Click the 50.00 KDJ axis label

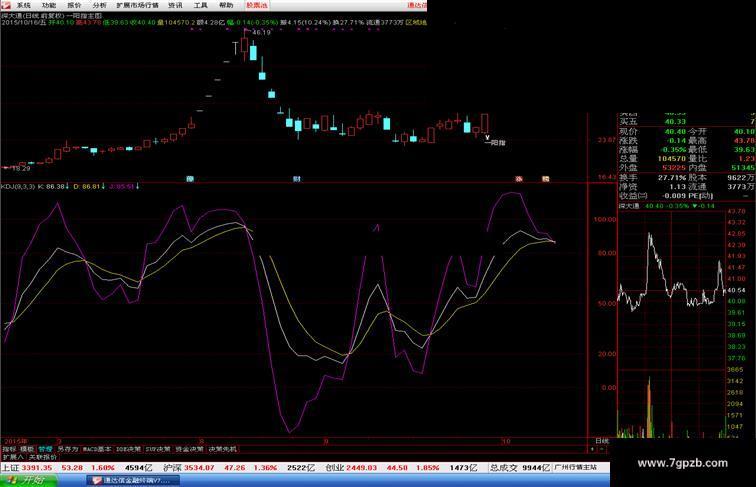click(607, 303)
